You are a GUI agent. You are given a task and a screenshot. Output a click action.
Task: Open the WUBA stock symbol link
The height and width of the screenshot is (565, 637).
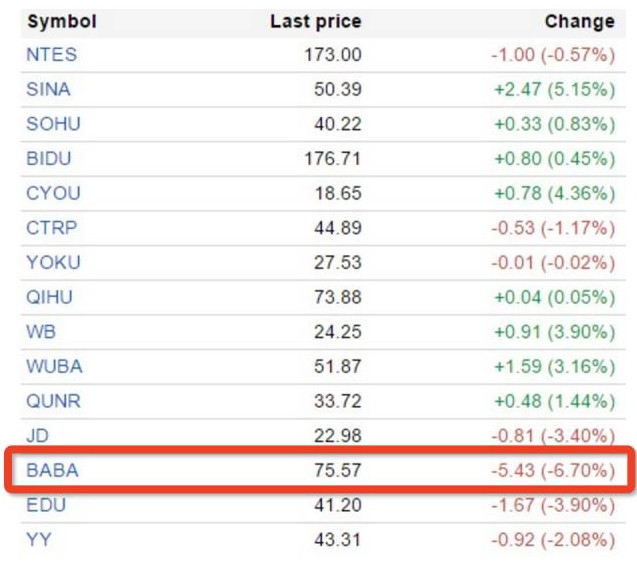click(x=54, y=366)
